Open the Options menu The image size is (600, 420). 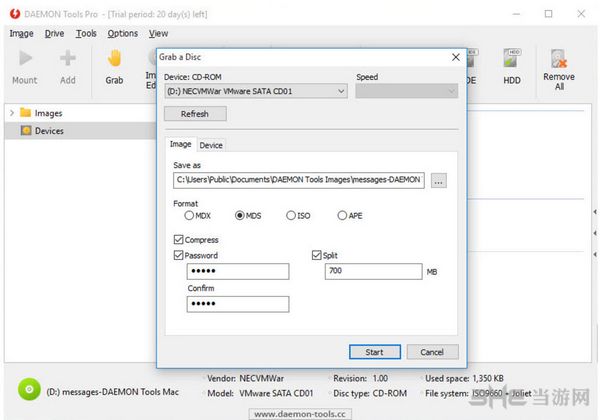[x=122, y=34]
